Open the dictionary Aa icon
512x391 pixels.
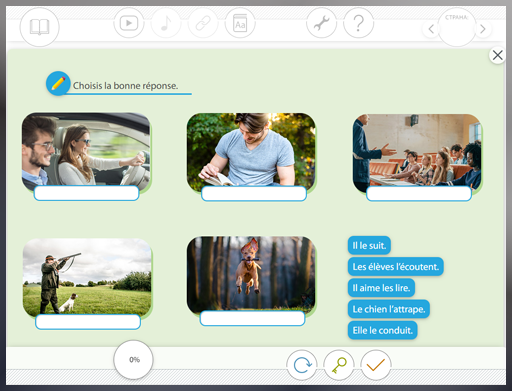point(240,23)
